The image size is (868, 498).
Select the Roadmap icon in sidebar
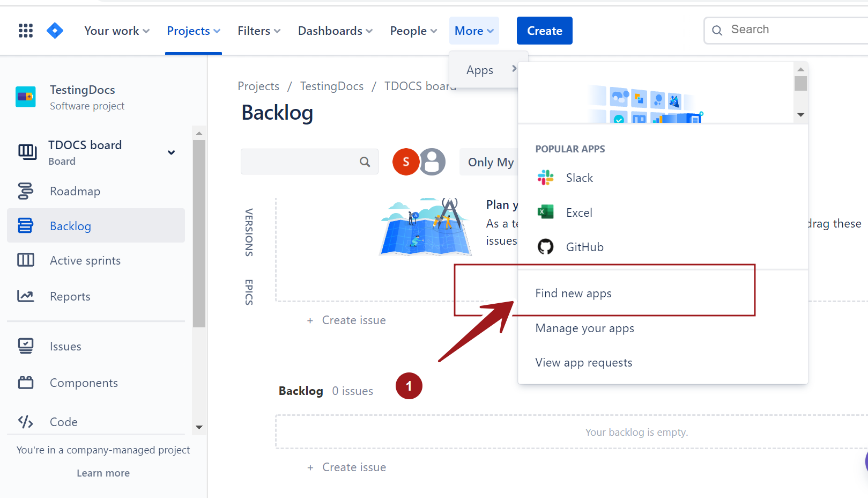26,191
